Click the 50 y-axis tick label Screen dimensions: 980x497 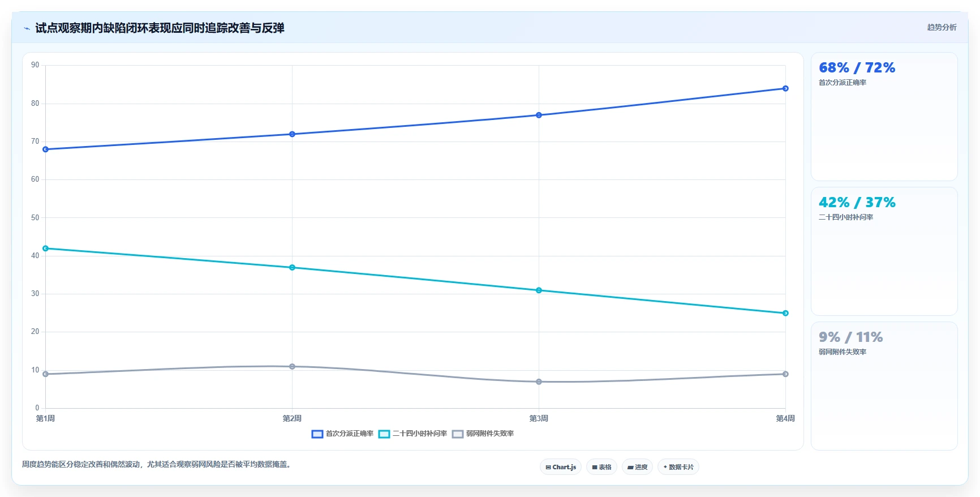tap(35, 217)
